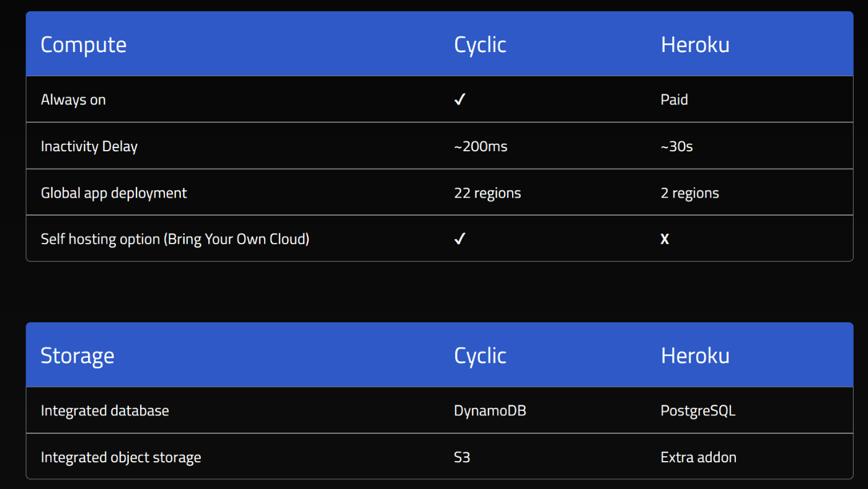Click the 'DynamoDB' cell

(490, 410)
